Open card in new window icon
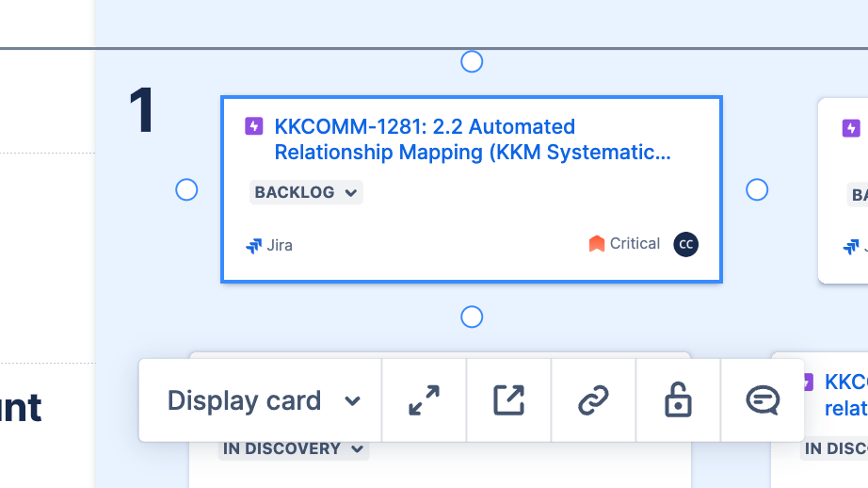The width and height of the screenshot is (868, 488). click(x=508, y=400)
